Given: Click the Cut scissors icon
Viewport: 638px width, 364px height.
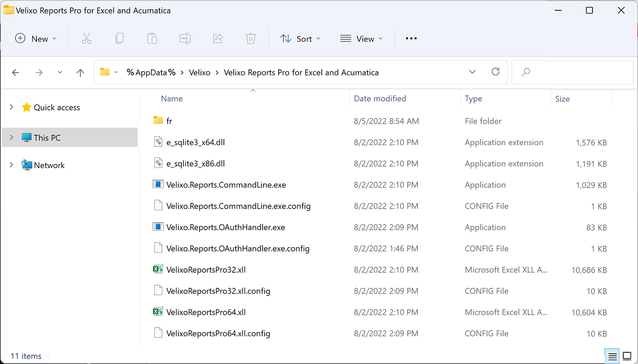Looking at the screenshot, I should 87,39.
